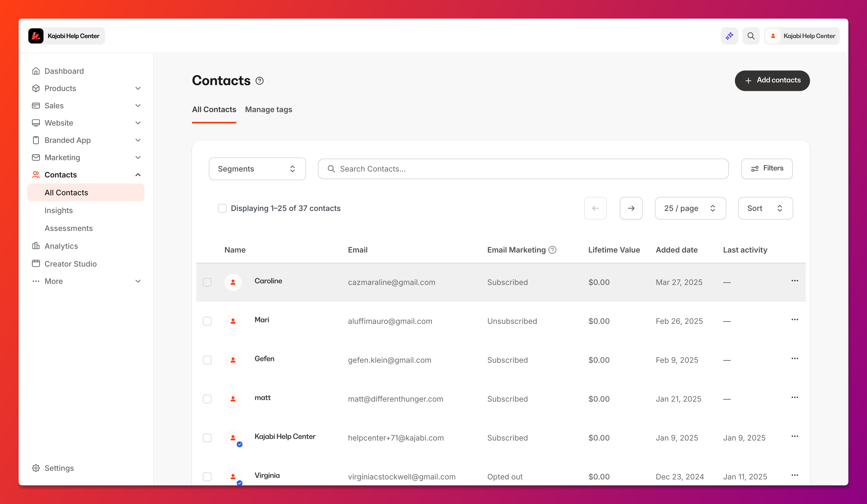The height and width of the screenshot is (504, 867).
Task: Switch to the Manage tags tab
Action: [268, 109]
